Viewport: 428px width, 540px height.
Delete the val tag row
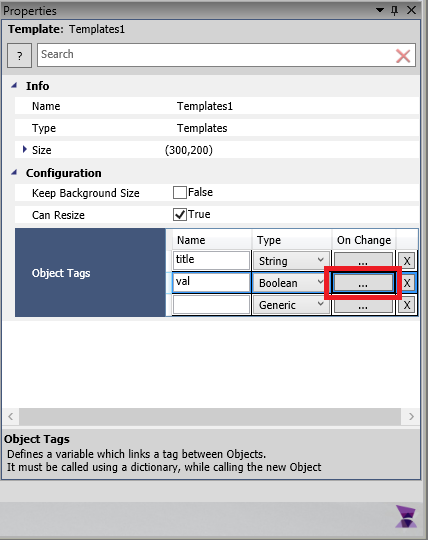[407, 283]
